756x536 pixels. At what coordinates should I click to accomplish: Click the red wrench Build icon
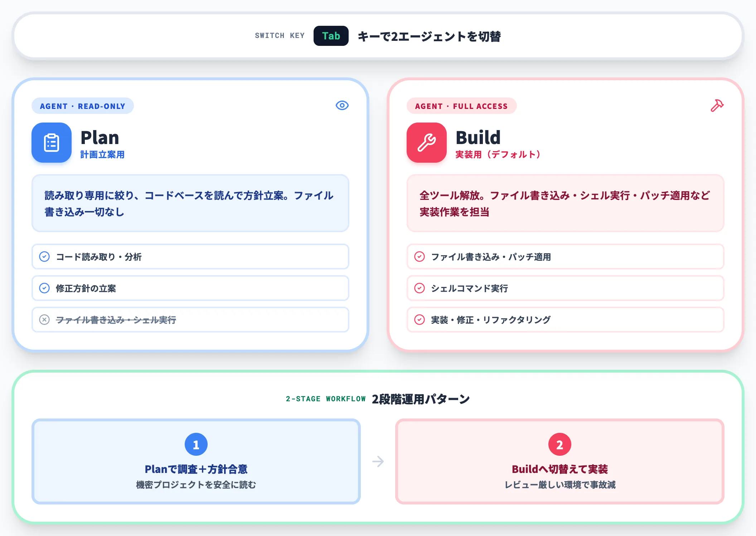427,143
